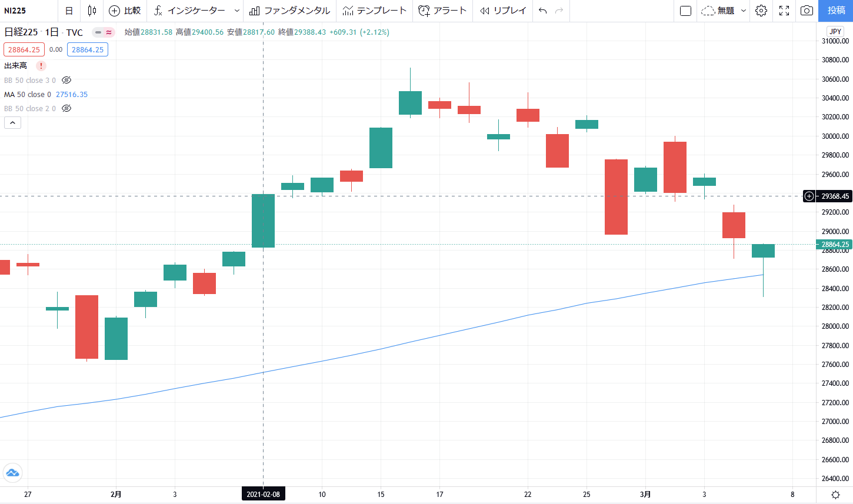Collapse the indicator legend list
The image size is (853, 504).
tap(12, 122)
